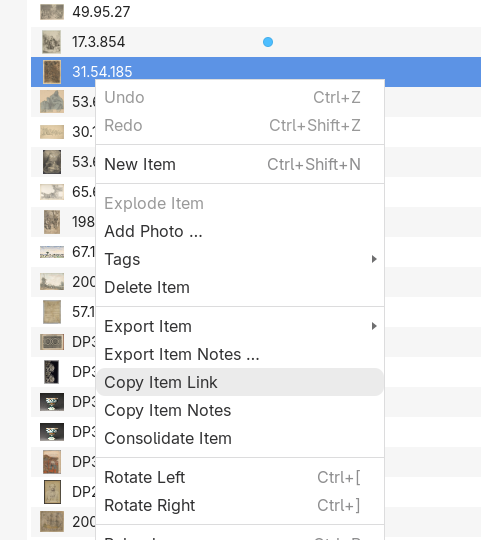Open thumbnail of item 17.3.854
Screen dimensions: 481x540
tap(52, 42)
